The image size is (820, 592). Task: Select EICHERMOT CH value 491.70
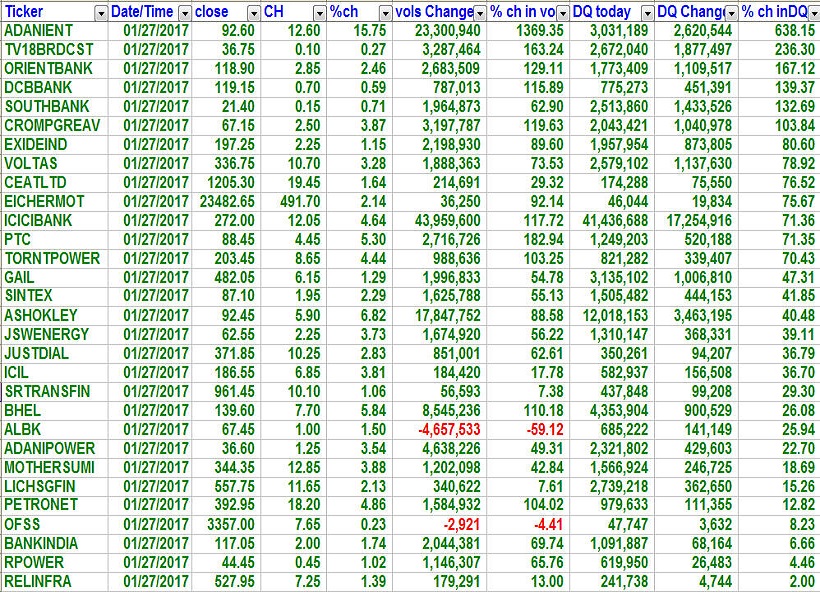coord(300,201)
